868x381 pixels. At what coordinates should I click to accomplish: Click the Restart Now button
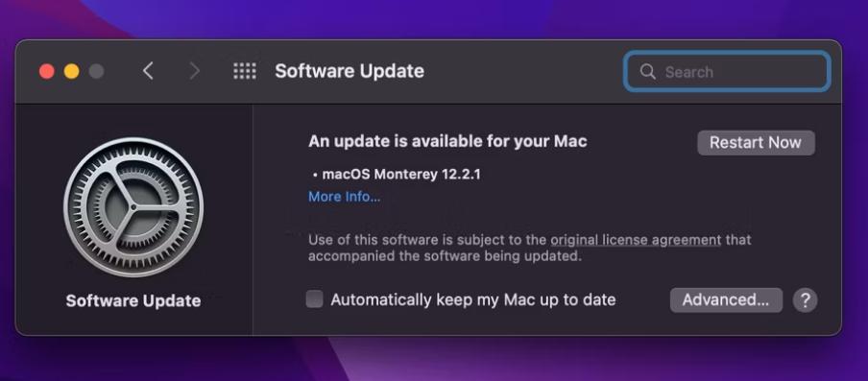(757, 143)
